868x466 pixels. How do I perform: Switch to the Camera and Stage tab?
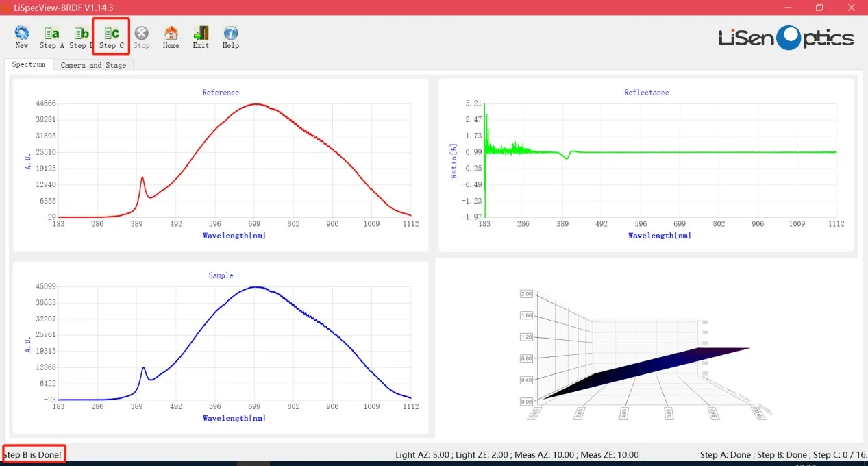(x=93, y=65)
